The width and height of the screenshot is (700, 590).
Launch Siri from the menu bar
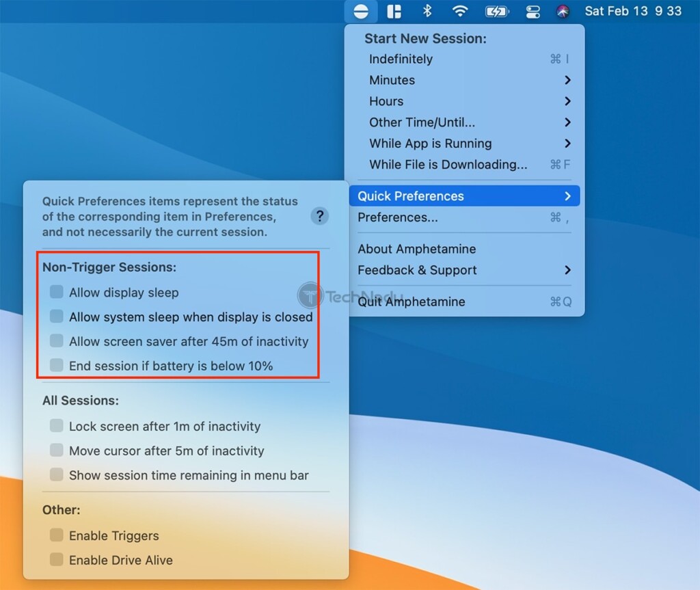pos(563,11)
